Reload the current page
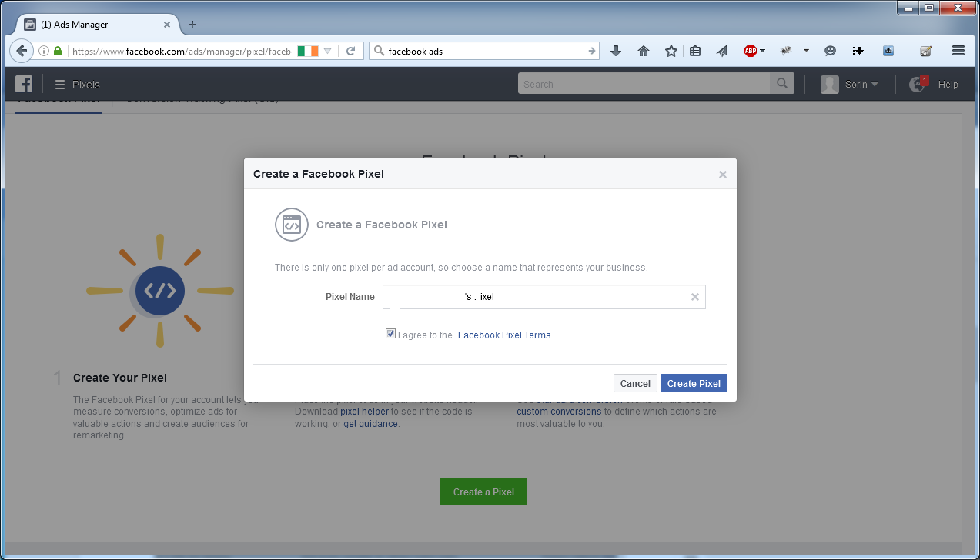 pyautogui.click(x=350, y=51)
